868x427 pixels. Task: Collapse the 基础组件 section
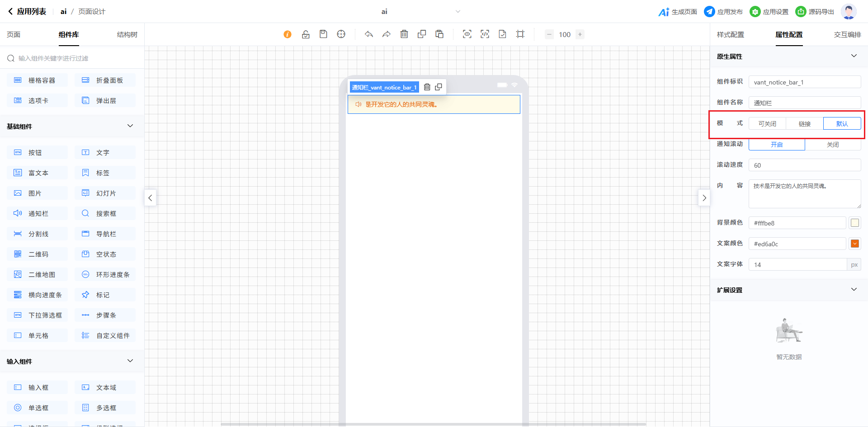(130, 126)
